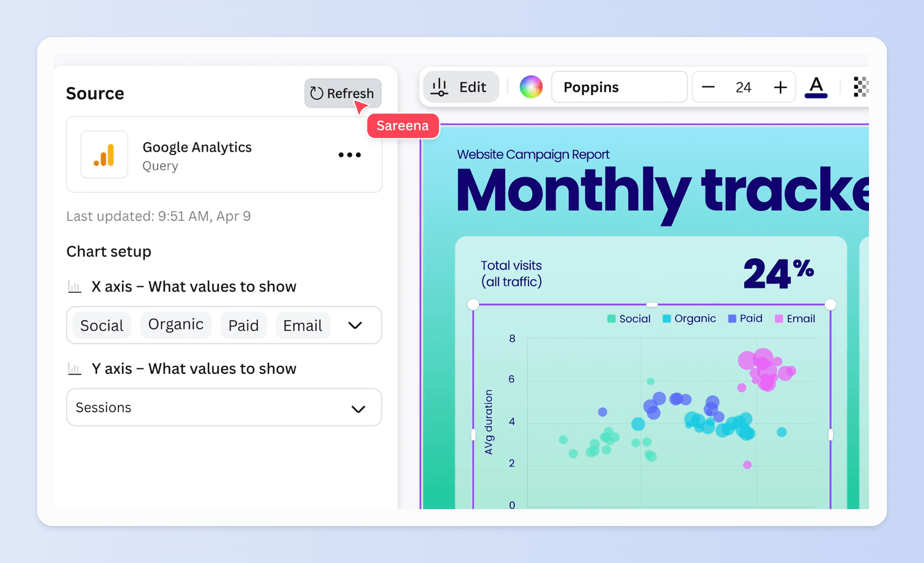
Task: Click the Edit chart button
Action: [460, 87]
